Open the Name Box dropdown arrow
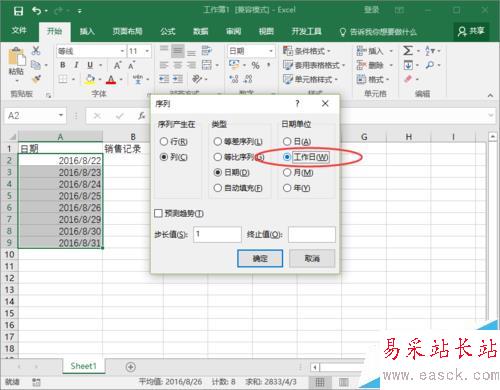 [61, 115]
